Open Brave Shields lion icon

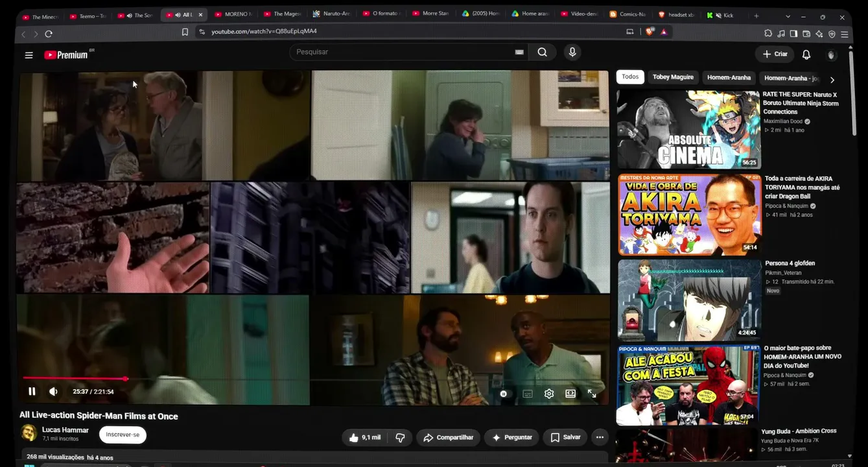tap(650, 31)
